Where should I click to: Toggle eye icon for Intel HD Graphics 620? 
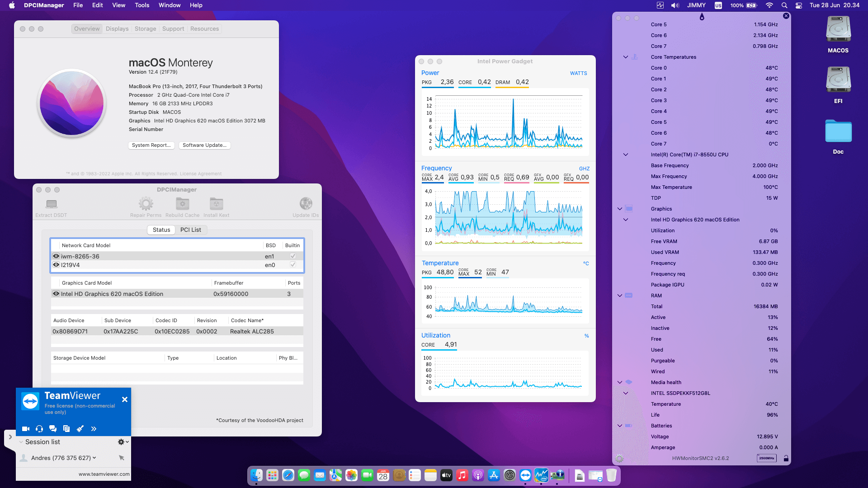(x=56, y=294)
